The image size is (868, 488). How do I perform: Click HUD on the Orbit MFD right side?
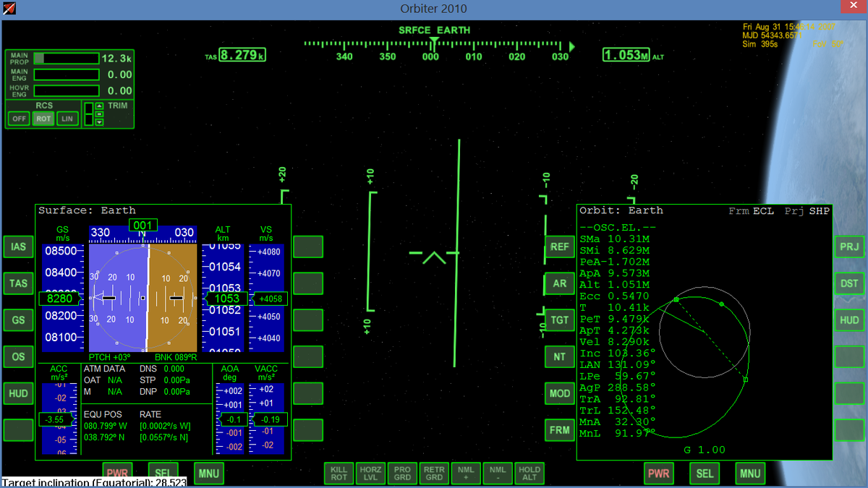[x=849, y=320]
